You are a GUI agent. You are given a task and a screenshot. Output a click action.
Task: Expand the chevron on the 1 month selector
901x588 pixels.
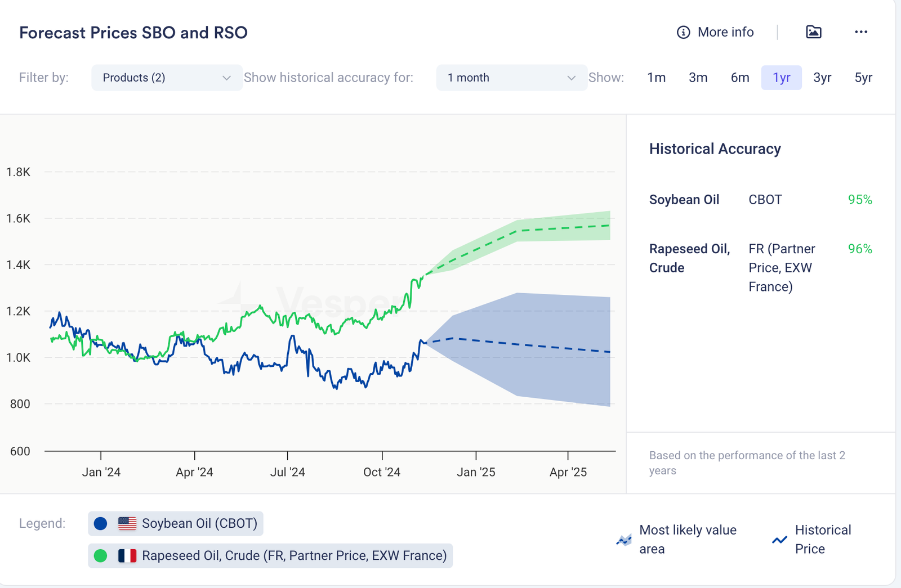(571, 78)
